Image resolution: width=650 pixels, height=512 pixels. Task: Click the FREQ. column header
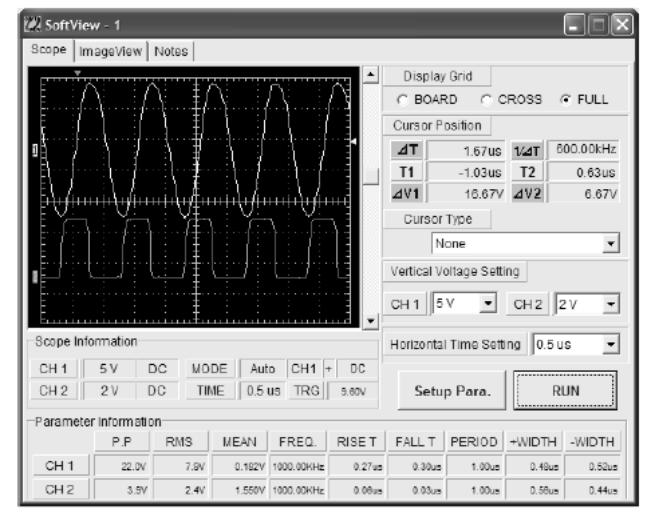297,442
